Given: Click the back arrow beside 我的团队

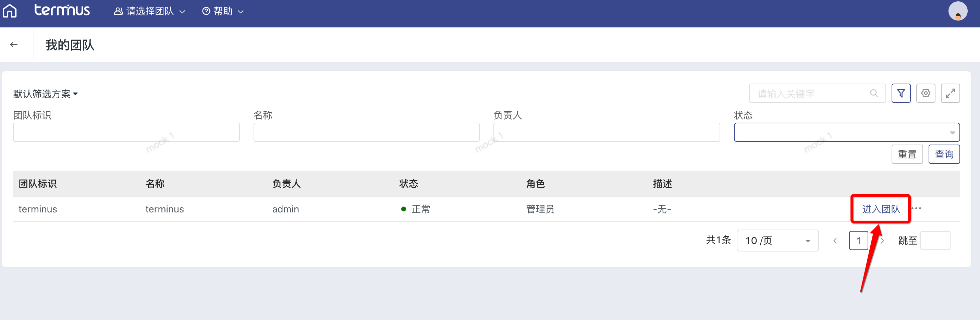Looking at the screenshot, I should pyautogui.click(x=14, y=45).
